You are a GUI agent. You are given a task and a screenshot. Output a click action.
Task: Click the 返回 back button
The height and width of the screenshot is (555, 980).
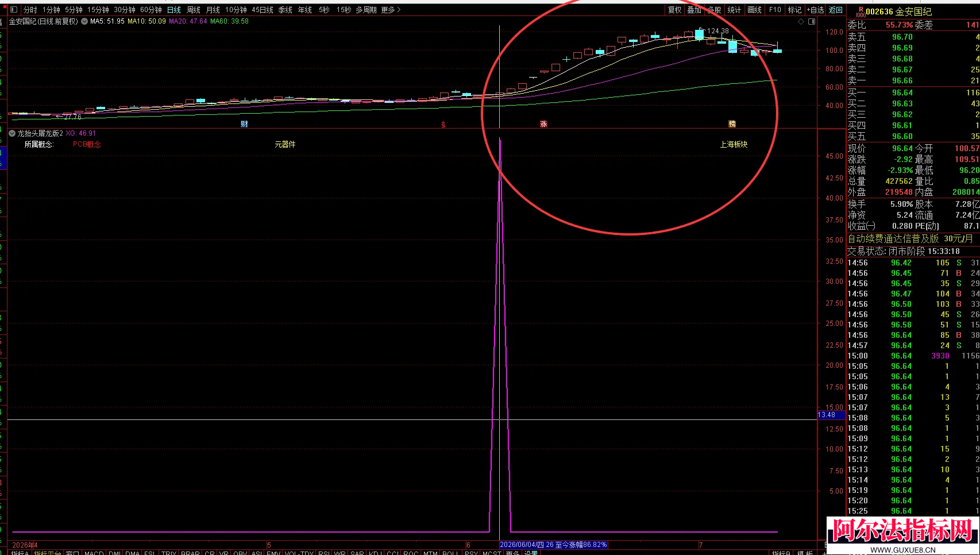pyautogui.click(x=835, y=10)
